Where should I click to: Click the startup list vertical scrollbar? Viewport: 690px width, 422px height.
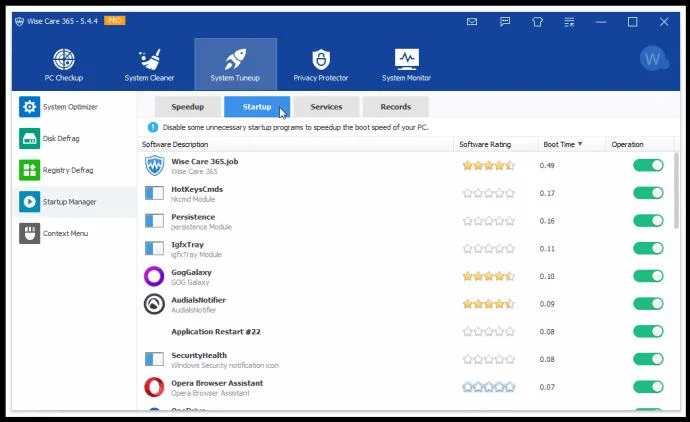pos(676,191)
